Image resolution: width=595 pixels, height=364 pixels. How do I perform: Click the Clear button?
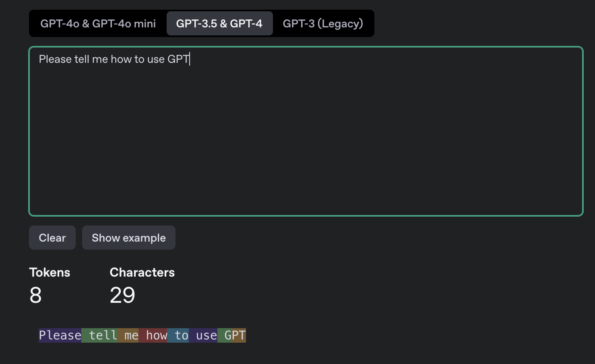pos(52,238)
